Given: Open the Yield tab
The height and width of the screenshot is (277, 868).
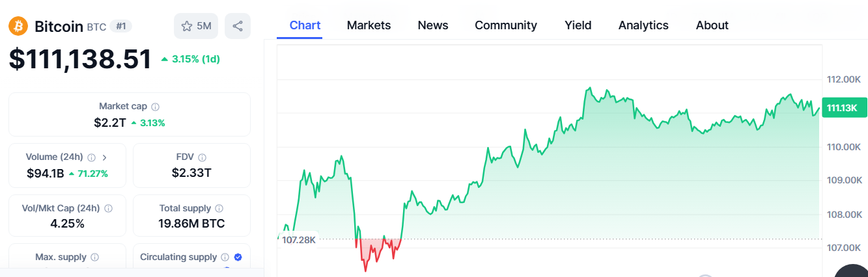Looking at the screenshot, I should (x=578, y=25).
